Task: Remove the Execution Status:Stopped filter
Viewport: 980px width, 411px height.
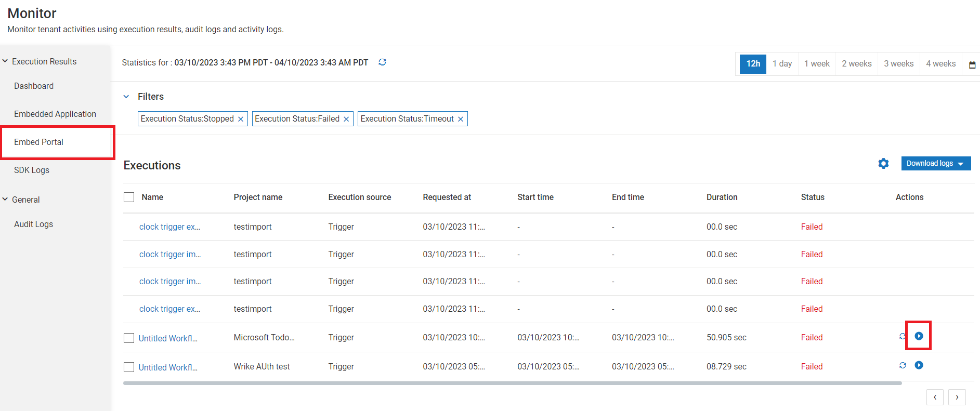Action: pyautogui.click(x=241, y=119)
